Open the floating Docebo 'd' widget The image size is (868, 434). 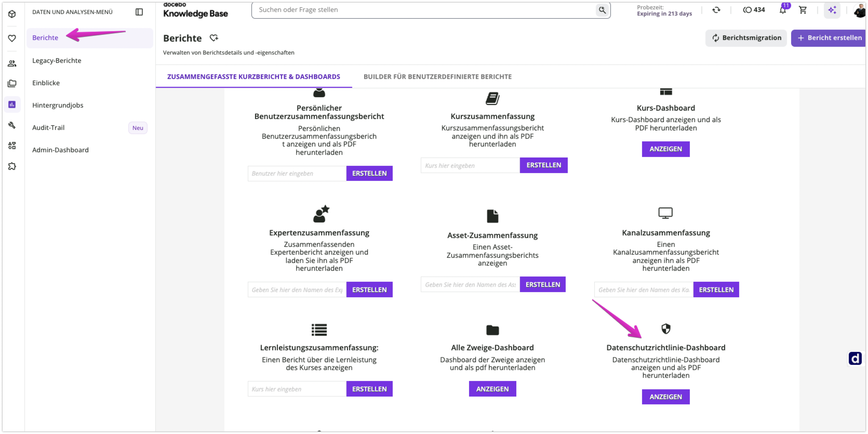pos(855,358)
